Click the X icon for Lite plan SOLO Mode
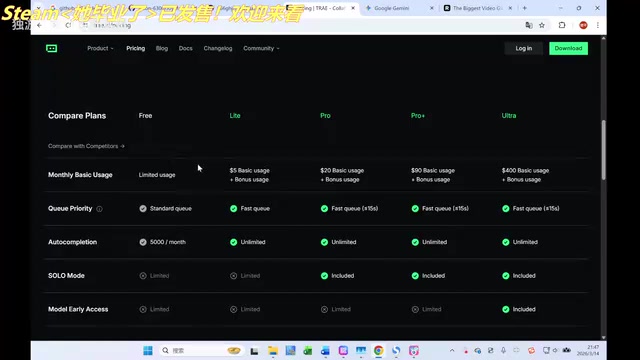 pos(233,276)
